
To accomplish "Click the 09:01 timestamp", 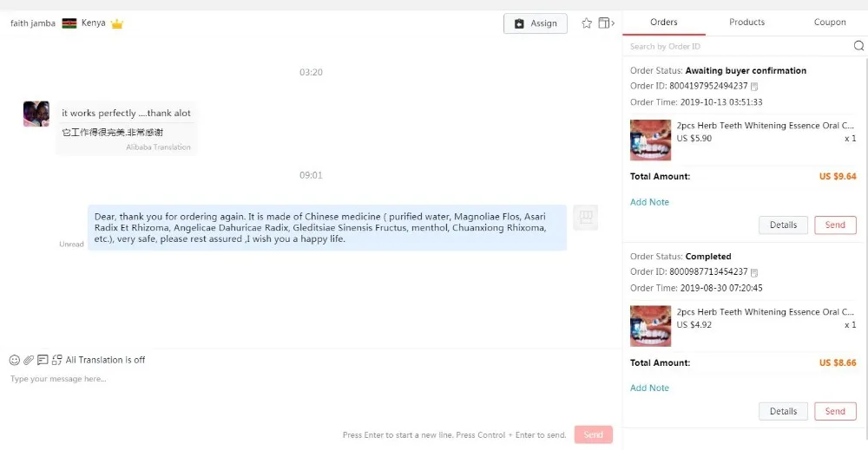I will tap(311, 175).
